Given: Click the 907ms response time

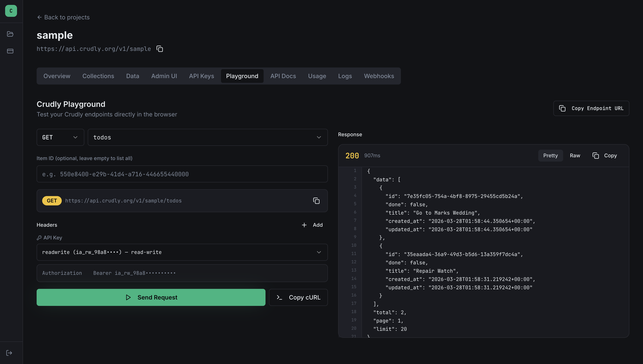Looking at the screenshot, I should tap(372, 156).
